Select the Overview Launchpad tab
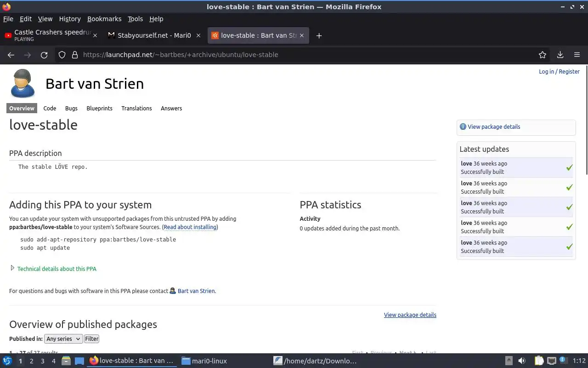The height and width of the screenshot is (368, 588). coord(22,108)
